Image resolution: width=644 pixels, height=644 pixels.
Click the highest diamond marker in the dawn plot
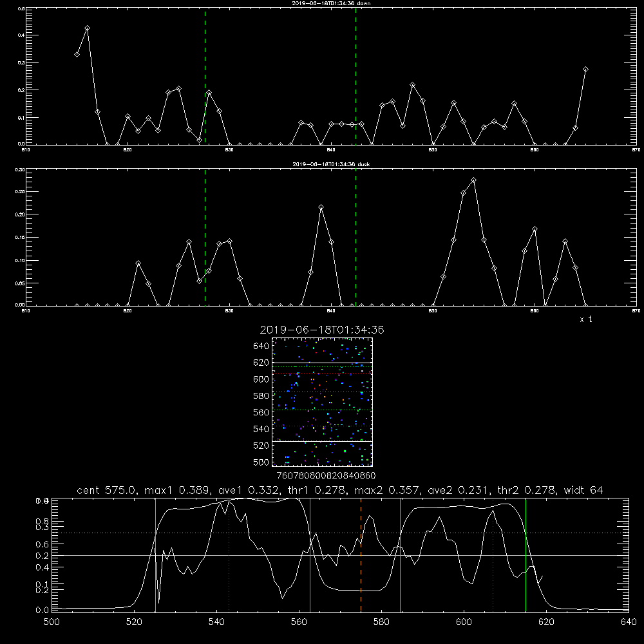(87, 28)
